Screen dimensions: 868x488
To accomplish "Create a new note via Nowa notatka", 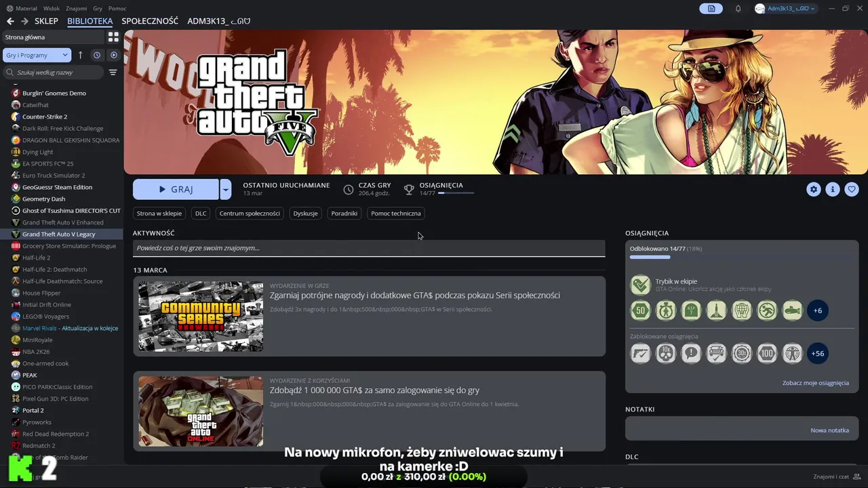I will pyautogui.click(x=829, y=430).
